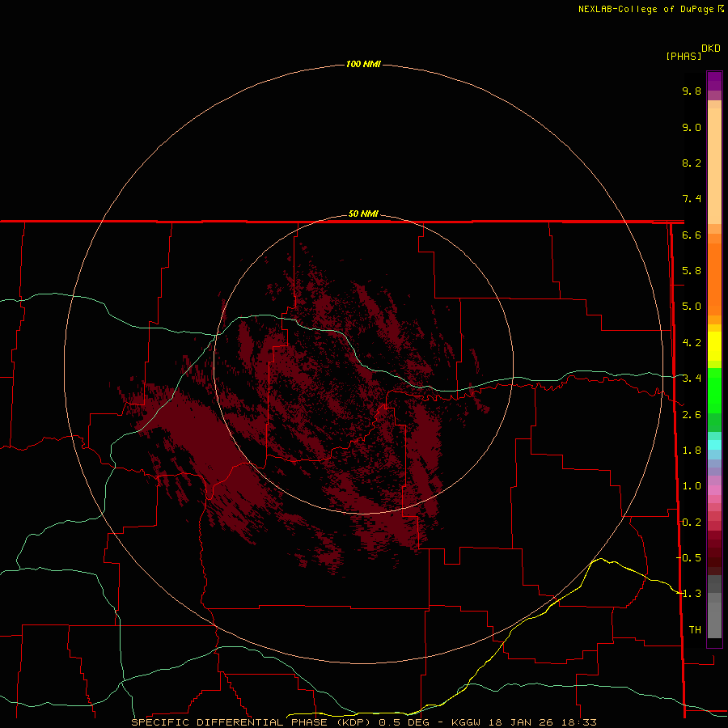The image size is (728, 728).
Task: Click the 9.0 scale value
Action: [692, 127]
